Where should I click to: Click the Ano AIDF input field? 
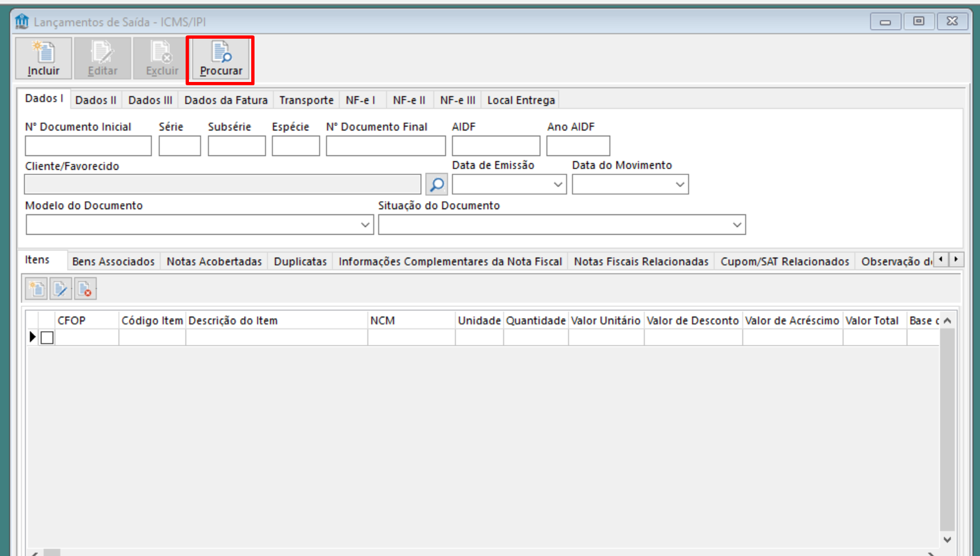tap(578, 146)
